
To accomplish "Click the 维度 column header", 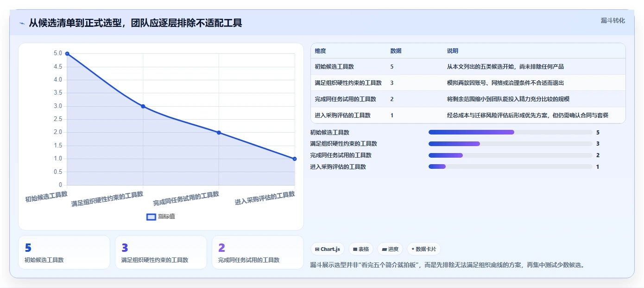I will 320,51.
